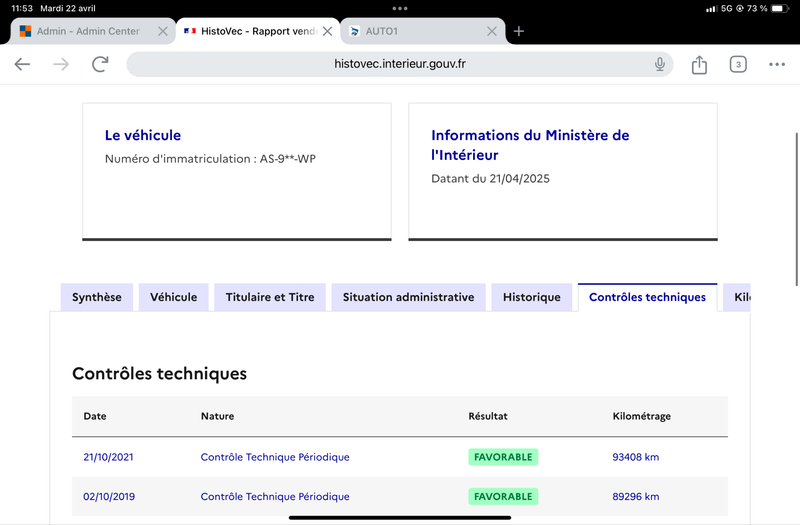Viewport: 800px width, 525px height.
Task: Open the tab overview showing 3 tabs
Action: (x=738, y=64)
